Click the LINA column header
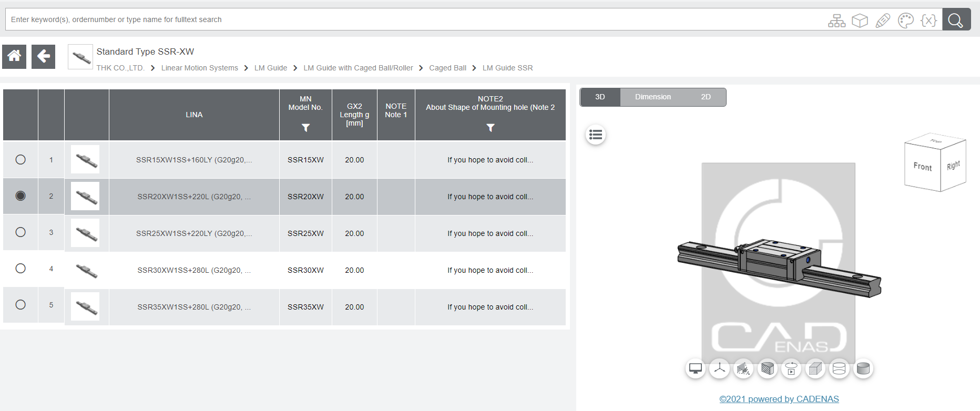This screenshot has width=980, height=411. click(194, 115)
